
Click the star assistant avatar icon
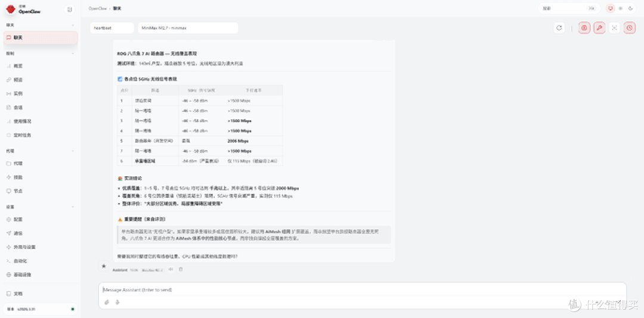click(x=104, y=266)
